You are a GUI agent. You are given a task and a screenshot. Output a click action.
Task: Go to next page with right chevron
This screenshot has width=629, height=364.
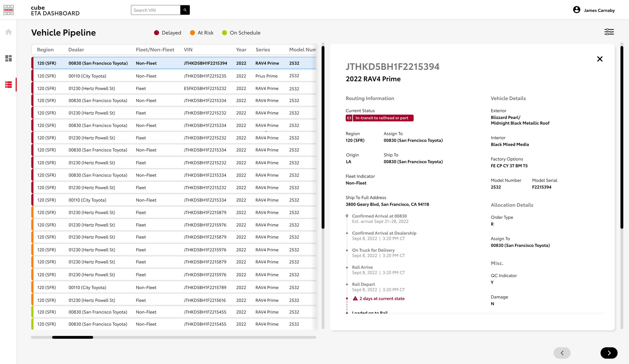609,353
